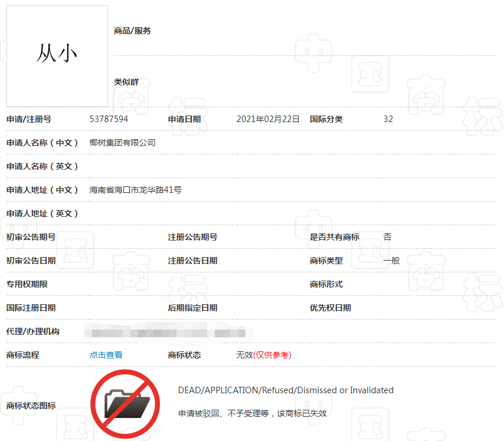Click the 优先权日期 label

(330, 308)
